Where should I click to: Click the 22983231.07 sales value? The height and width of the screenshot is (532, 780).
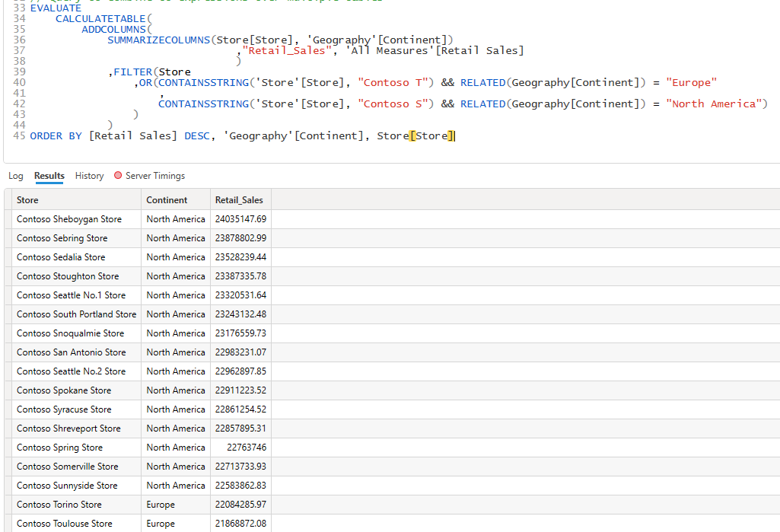click(240, 352)
